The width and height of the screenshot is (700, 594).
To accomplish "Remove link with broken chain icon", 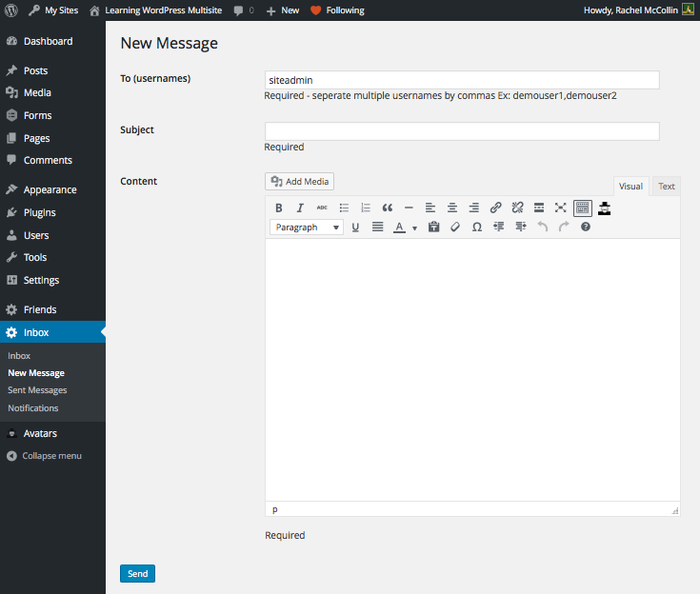I will click(x=517, y=208).
